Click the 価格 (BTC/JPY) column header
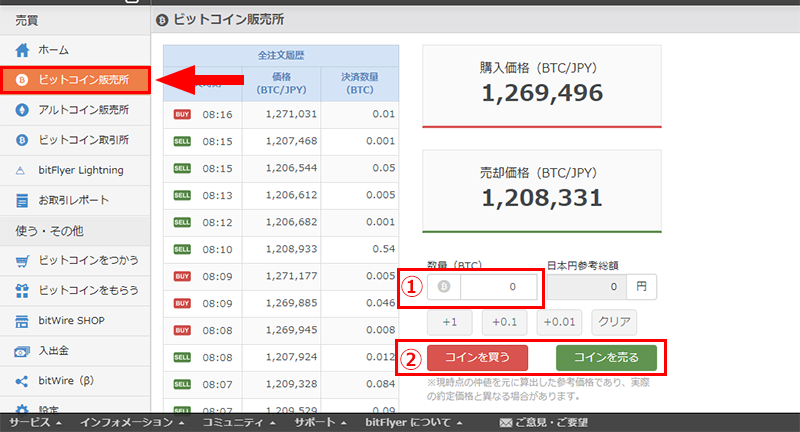Viewport: 800px width, 432px height. [x=282, y=84]
